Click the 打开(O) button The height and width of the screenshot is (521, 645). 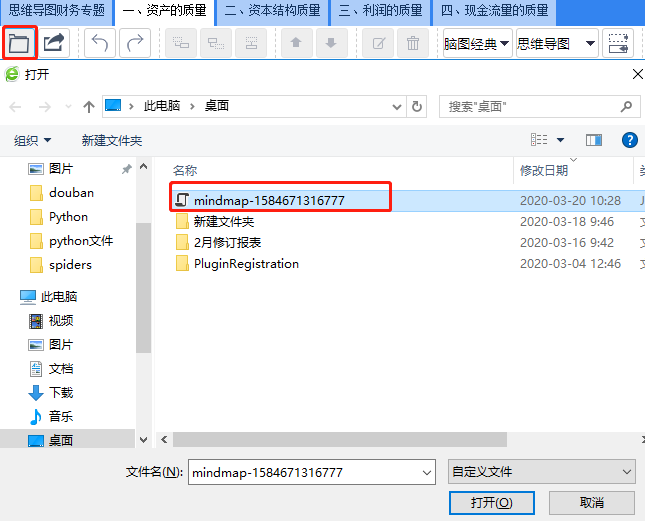(x=492, y=502)
